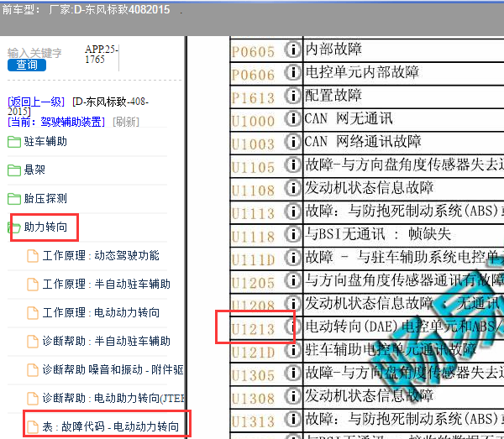Image resolution: width=504 pixels, height=439 pixels.
Task: Select fault code U1305
Action: 254,375
